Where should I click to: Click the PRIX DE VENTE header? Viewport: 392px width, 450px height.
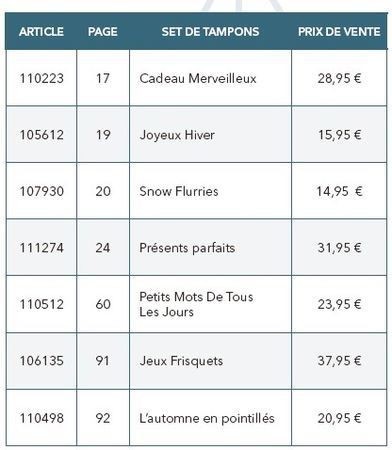[339, 32]
